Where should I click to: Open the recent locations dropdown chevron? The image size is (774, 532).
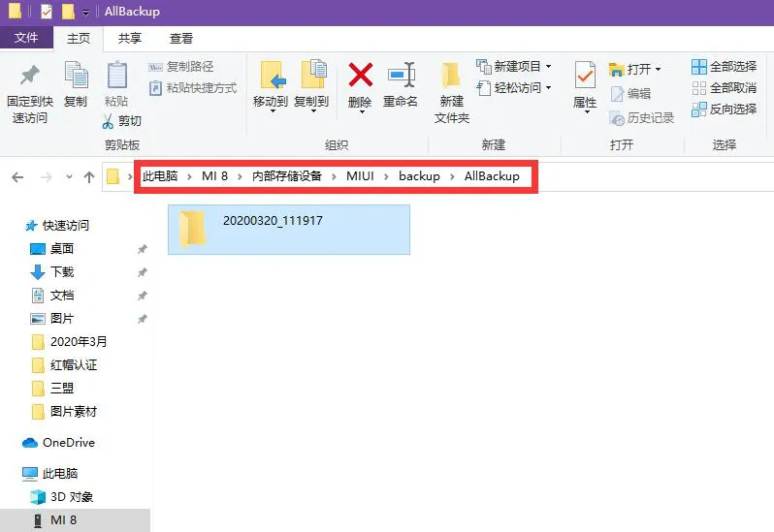69,177
